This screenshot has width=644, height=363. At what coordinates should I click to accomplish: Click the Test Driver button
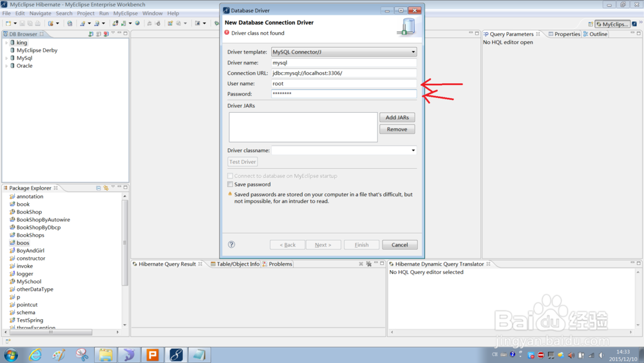tap(243, 162)
